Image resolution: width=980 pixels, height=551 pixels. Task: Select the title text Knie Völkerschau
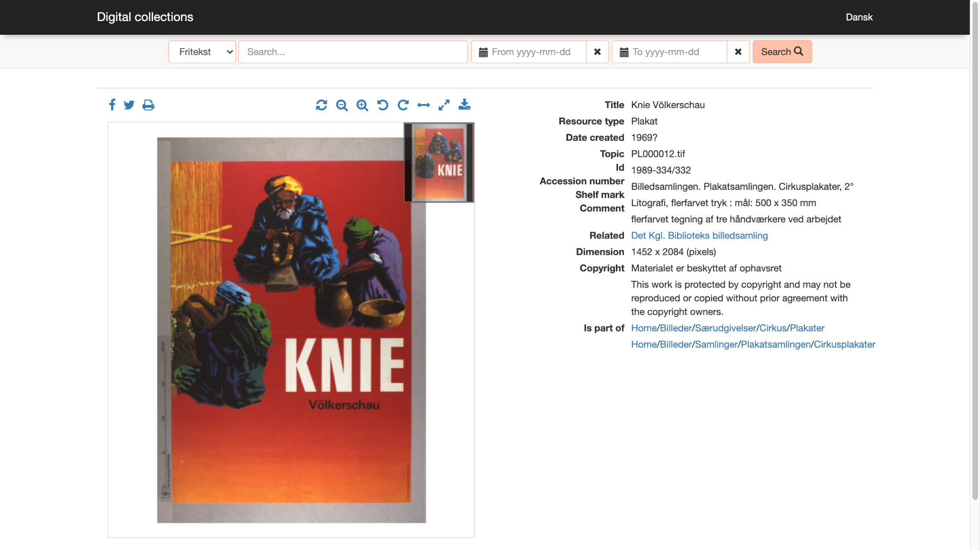[x=668, y=105]
